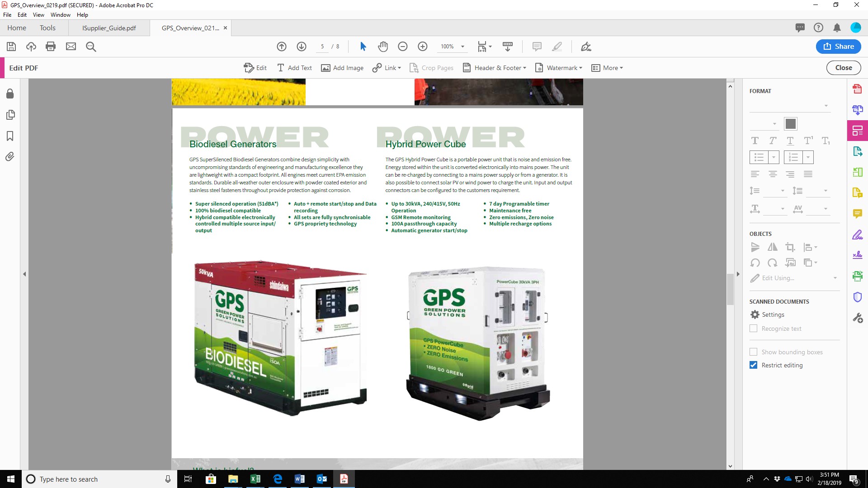Image resolution: width=868 pixels, height=488 pixels.
Task: Open the lock security panel
Action: pos(10,94)
